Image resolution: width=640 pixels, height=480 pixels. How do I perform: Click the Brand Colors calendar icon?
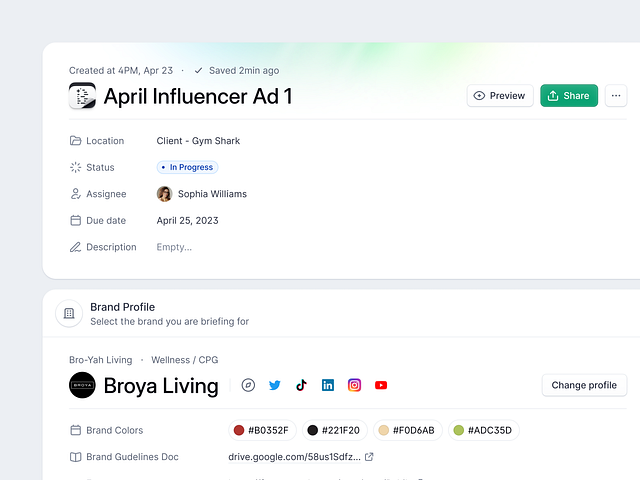(76, 430)
